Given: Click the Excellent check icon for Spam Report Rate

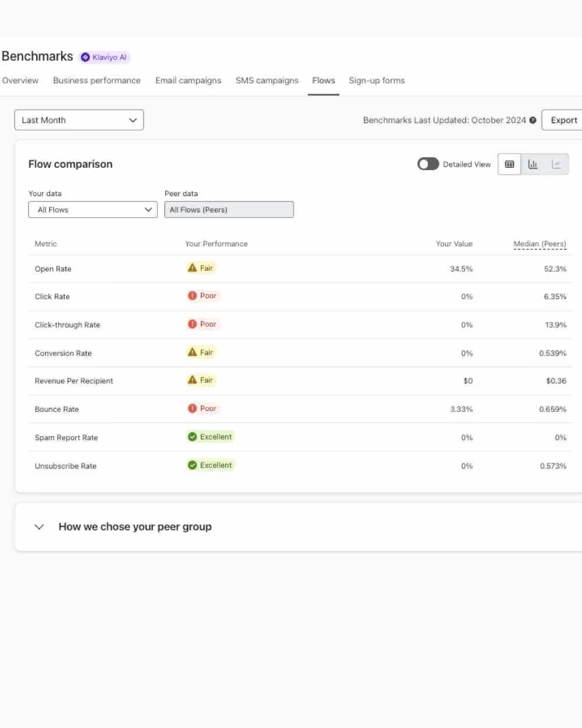Looking at the screenshot, I should point(192,437).
